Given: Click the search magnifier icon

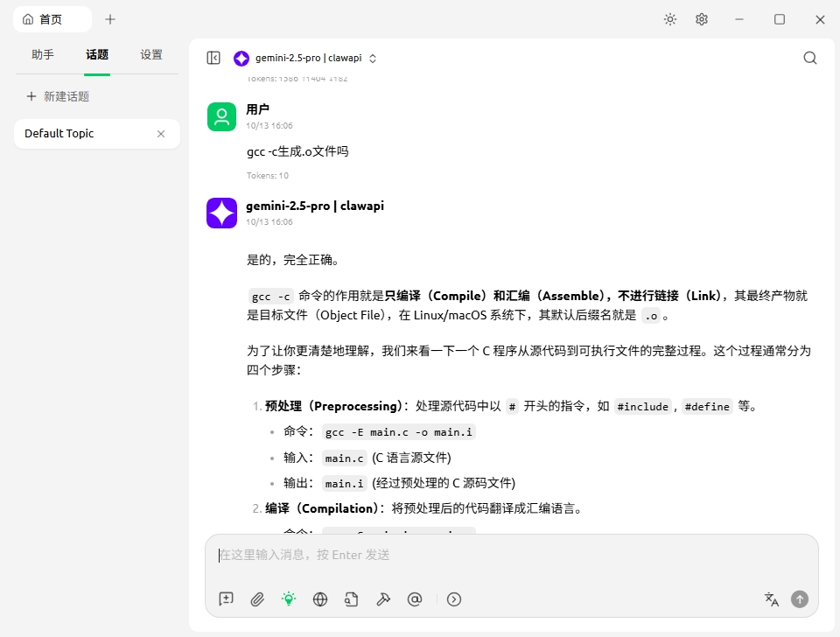Looking at the screenshot, I should click(x=810, y=58).
